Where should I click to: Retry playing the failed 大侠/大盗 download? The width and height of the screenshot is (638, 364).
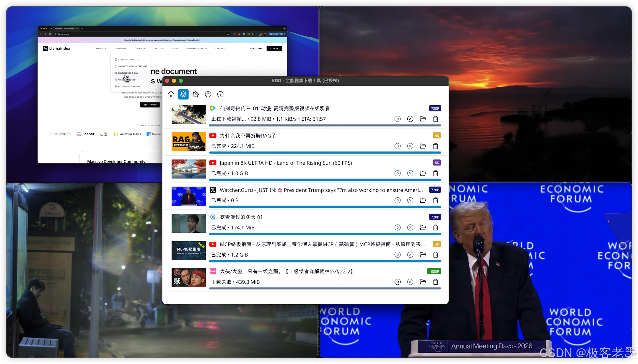pos(398,282)
